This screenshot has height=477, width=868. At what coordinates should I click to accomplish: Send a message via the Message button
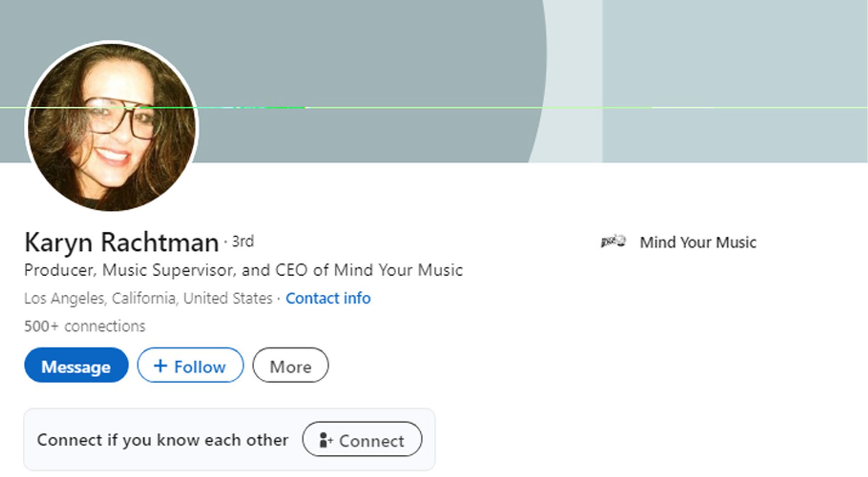pos(76,365)
